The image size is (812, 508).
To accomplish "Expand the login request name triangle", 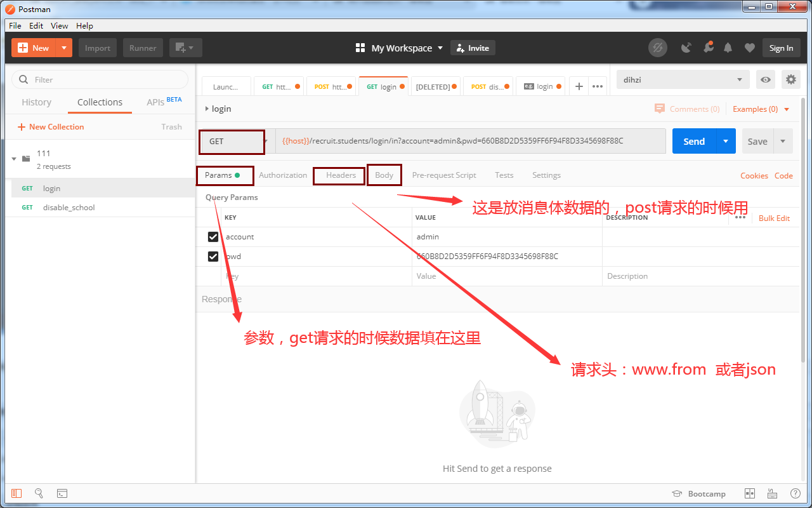I will (x=207, y=109).
